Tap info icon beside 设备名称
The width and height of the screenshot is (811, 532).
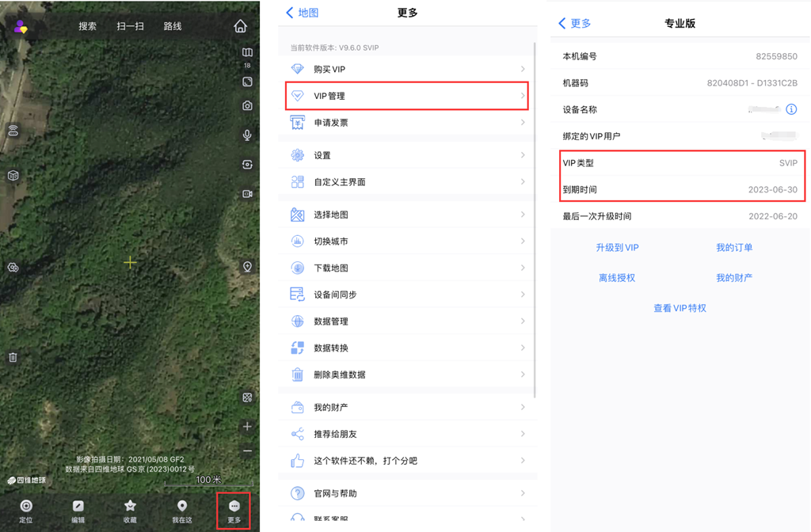click(790, 109)
